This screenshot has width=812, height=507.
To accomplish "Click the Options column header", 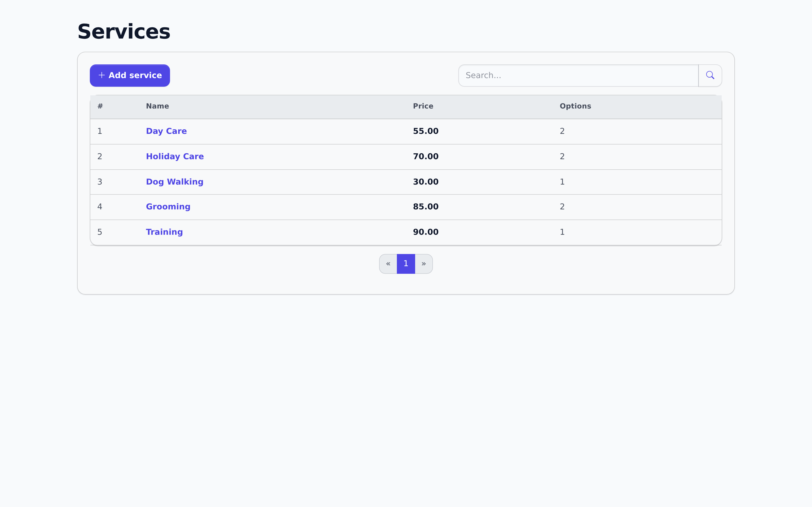I will point(575,106).
